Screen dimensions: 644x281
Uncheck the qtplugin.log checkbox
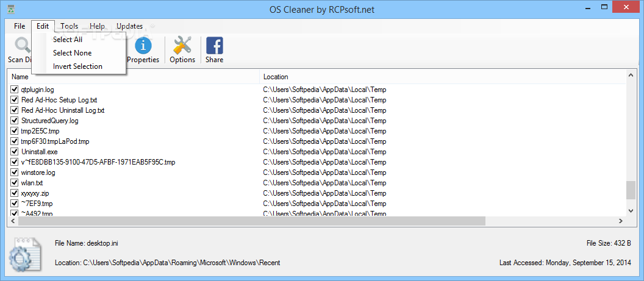[15, 89]
